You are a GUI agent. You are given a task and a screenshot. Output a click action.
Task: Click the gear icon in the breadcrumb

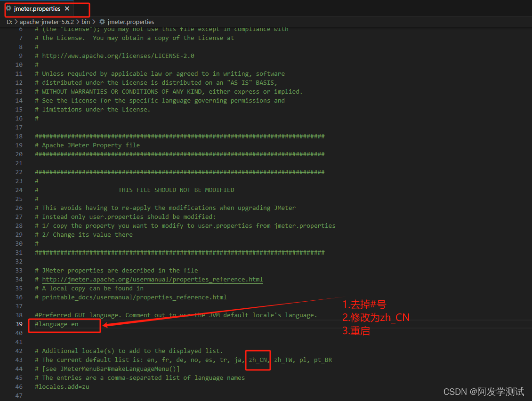tap(102, 22)
